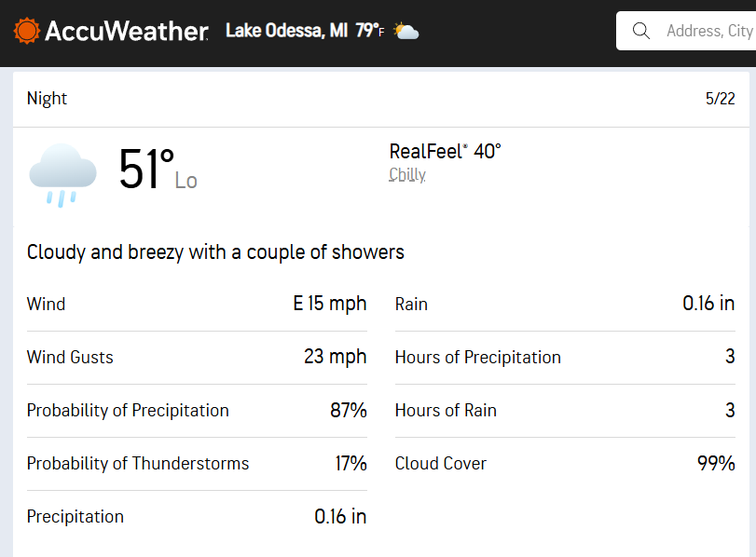Click the 79°F current temperature
This screenshot has width=756, height=557.
tap(370, 31)
